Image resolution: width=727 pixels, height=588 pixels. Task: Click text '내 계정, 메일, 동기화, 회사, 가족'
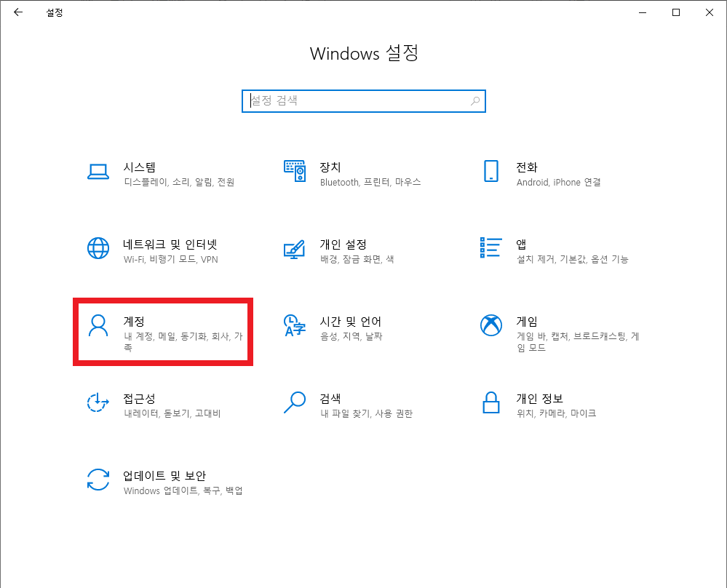click(183, 341)
